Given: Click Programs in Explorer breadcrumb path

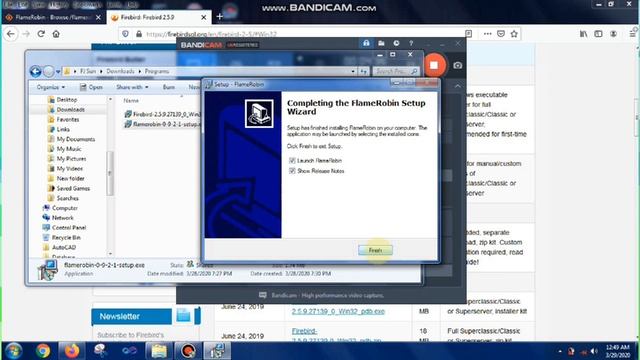Looking at the screenshot, I should pyautogui.click(x=157, y=71).
